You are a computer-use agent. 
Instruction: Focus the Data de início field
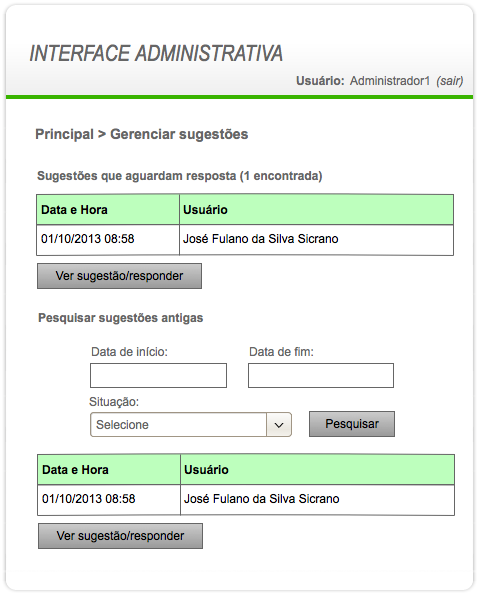pyautogui.click(x=158, y=375)
